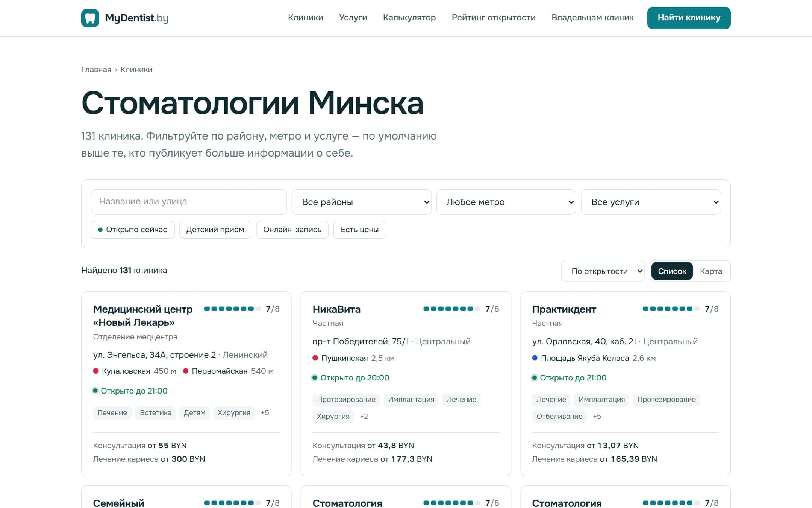
Task: Toggle the Открыто сейчас filter chip
Action: (133, 230)
